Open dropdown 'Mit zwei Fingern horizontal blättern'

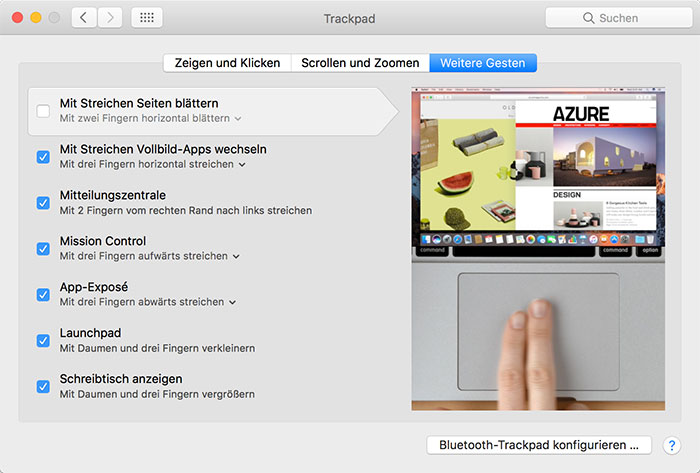click(x=150, y=118)
